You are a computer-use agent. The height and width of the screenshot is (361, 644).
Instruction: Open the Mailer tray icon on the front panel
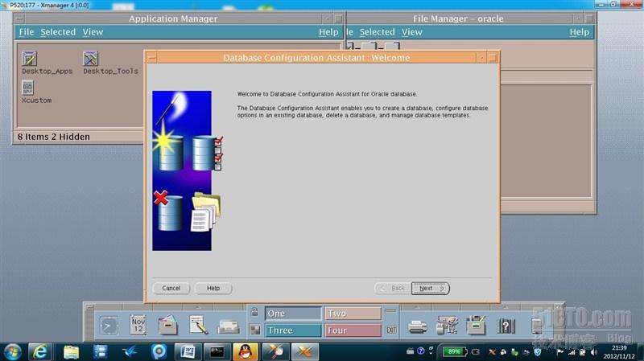tap(229, 326)
